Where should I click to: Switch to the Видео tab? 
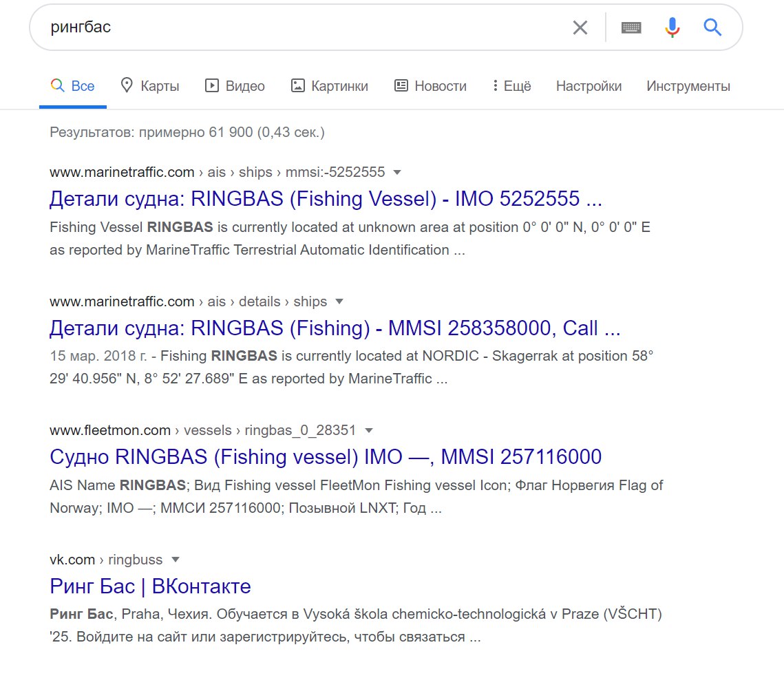pos(235,86)
